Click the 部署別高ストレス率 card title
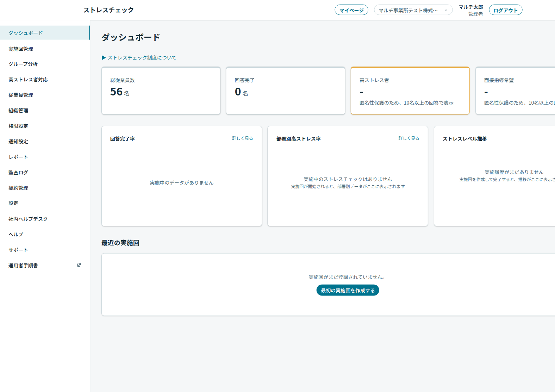Image resolution: width=555 pixels, height=392 pixels. pos(299,139)
